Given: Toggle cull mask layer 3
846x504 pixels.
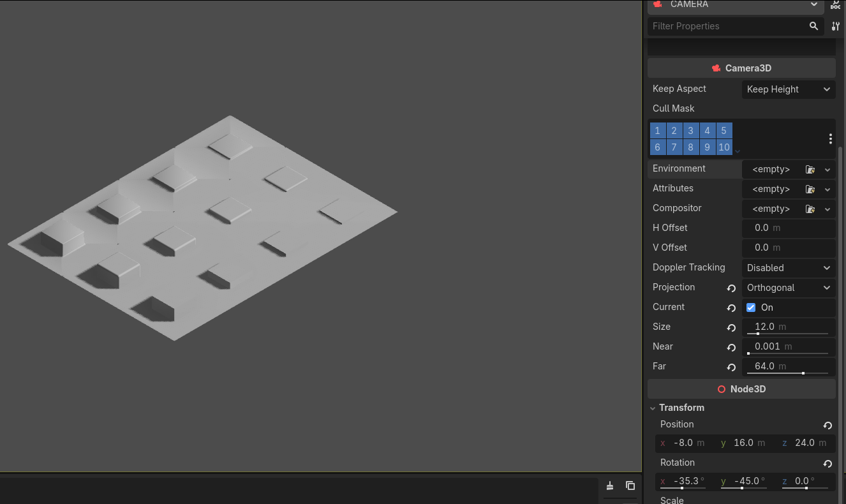Looking at the screenshot, I should pyautogui.click(x=690, y=131).
